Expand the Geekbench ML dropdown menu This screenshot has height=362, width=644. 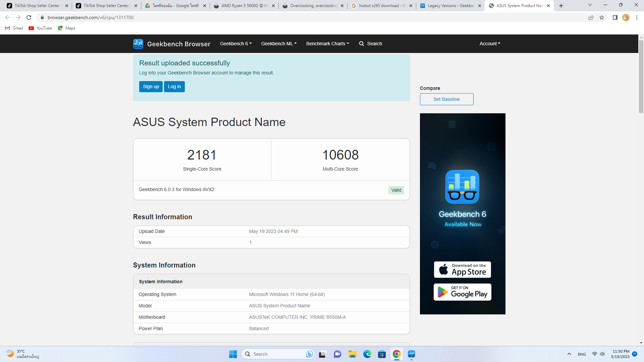point(279,44)
